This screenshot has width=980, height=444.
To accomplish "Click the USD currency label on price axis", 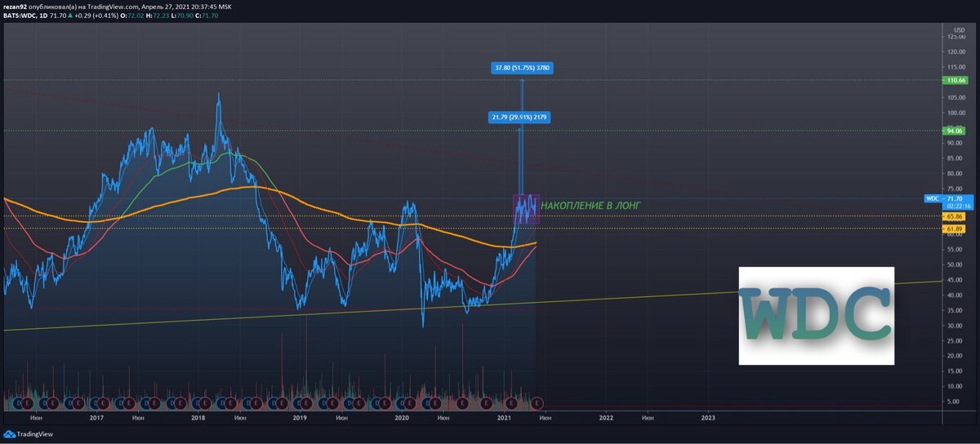I will click(x=959, y=29).
